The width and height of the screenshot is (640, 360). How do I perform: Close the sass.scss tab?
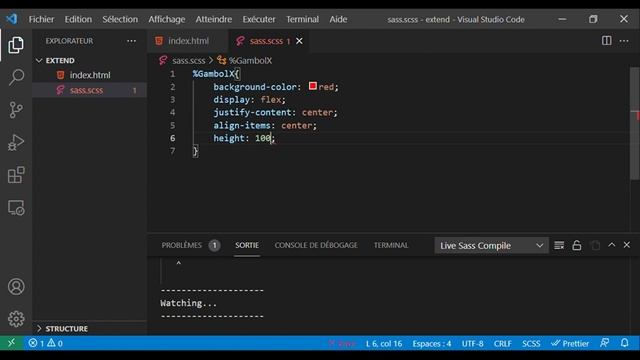[x=299, y=41]
